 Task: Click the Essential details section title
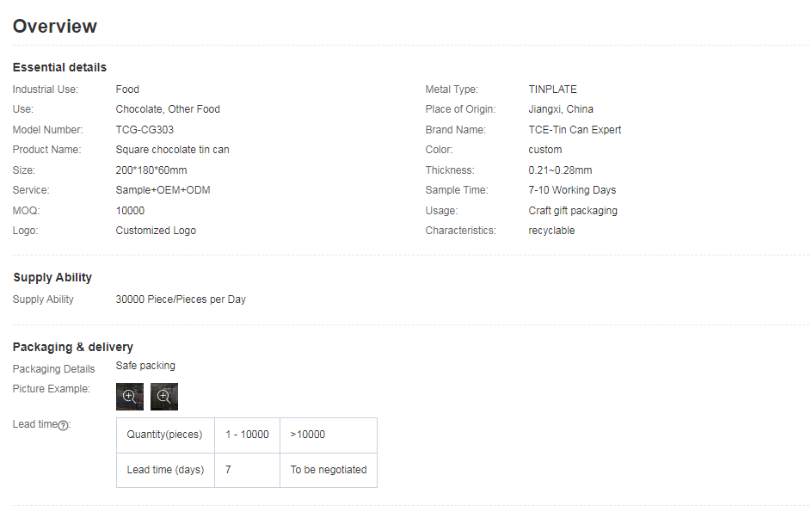(x=59, y=67)
